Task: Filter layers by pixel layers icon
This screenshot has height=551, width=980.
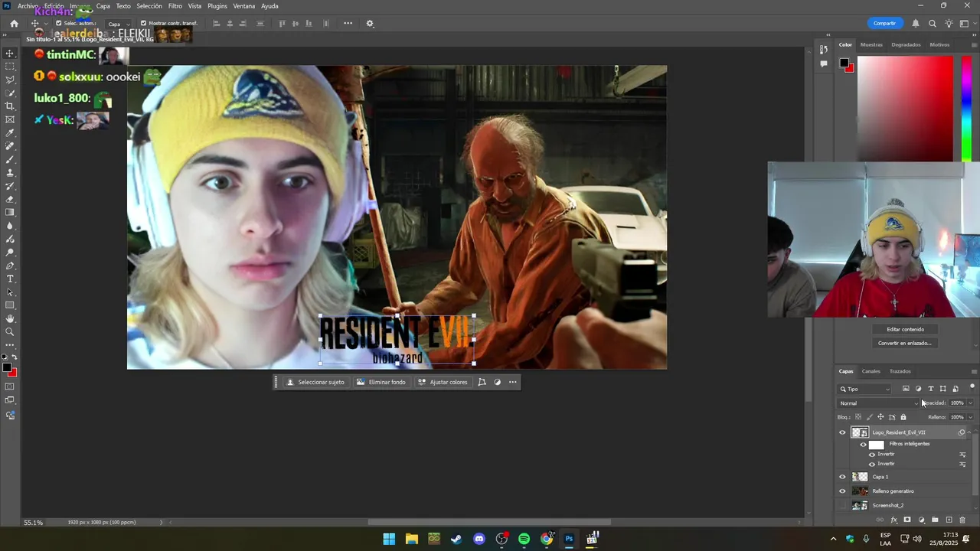Action: [x=906, y=389]
